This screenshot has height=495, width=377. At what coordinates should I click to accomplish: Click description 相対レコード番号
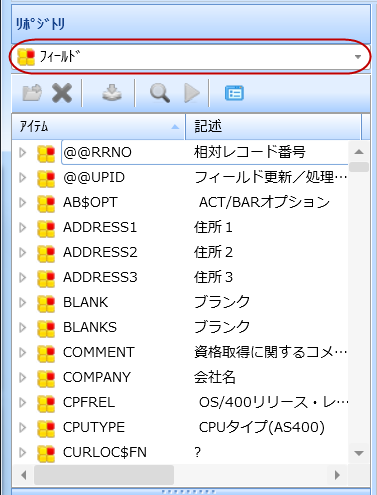(x=250, y=152)
